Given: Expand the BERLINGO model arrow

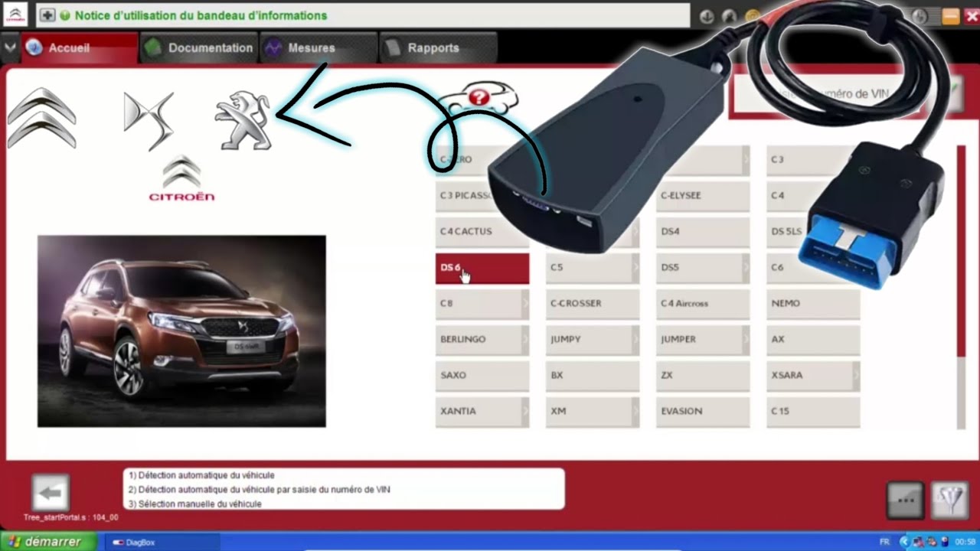Looking at the screenshot, I should click(x=525, y=339).
